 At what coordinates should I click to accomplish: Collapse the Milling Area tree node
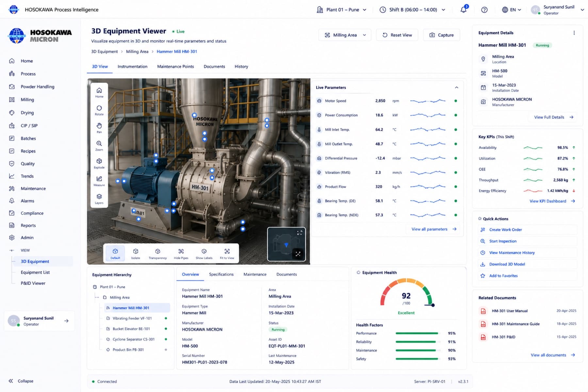[97, 297]
